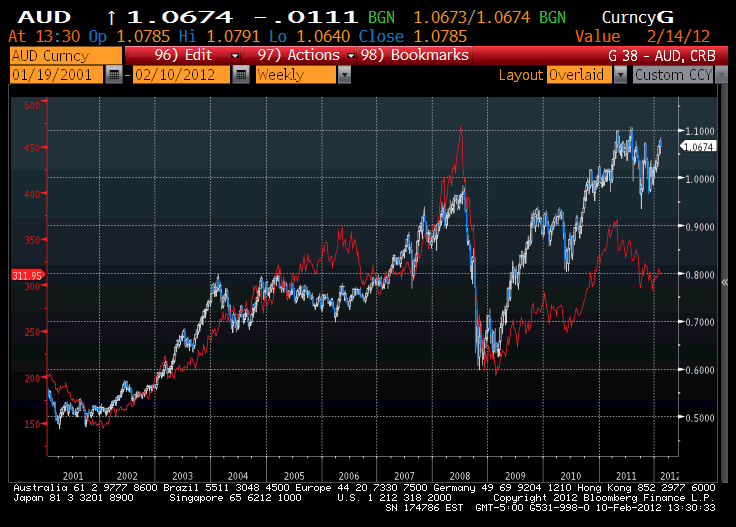Viewport: 736px width, 527px height.
Task: Click the G 38 - AUD, CRB title
Action: click(661, 55)
